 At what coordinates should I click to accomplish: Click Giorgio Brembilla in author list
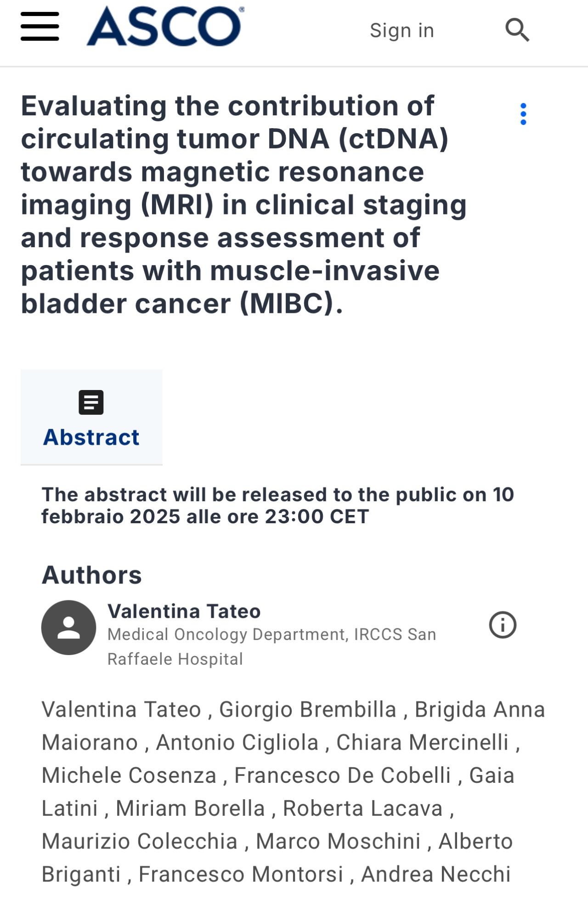(x=308, y=709)
